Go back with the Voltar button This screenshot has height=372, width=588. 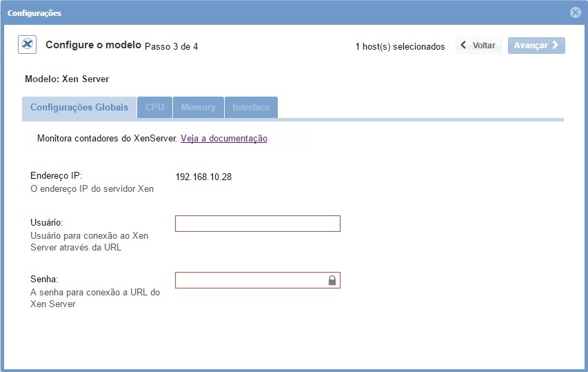click(478, 46)
